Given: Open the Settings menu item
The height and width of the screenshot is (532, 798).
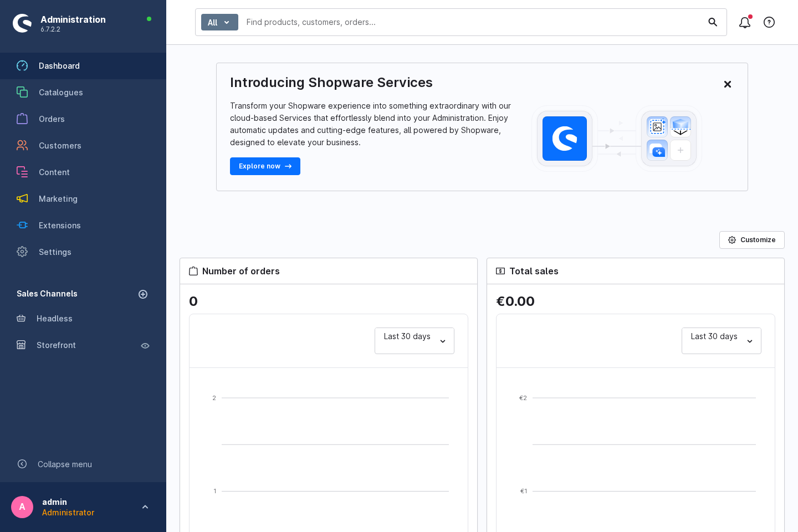Looking at the screenshot, I should (83, 252).
